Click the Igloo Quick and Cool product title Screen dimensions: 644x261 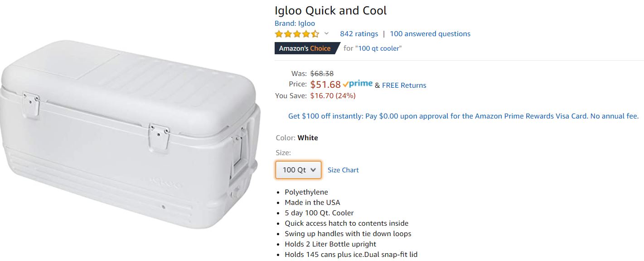330,10
